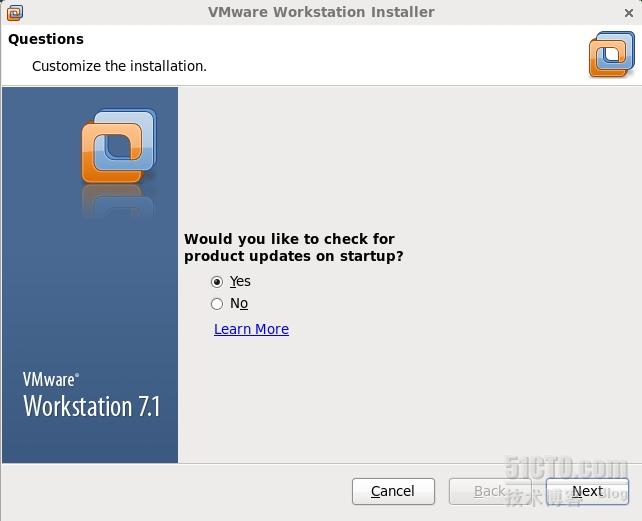Click the 'Customize the installation.' text
Image resolution: width=642 pixels, height=521 pixels.
coord(120,66)
